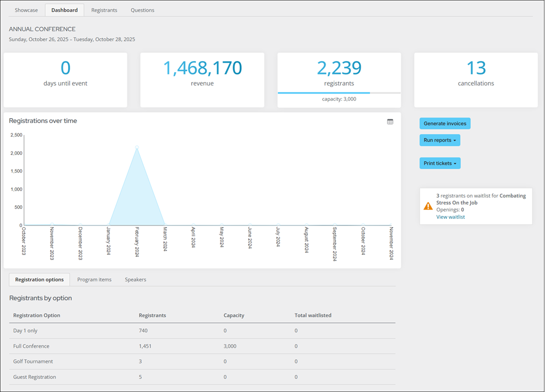
Task: Click the chart data table icon
Action: tap(390, 121)
